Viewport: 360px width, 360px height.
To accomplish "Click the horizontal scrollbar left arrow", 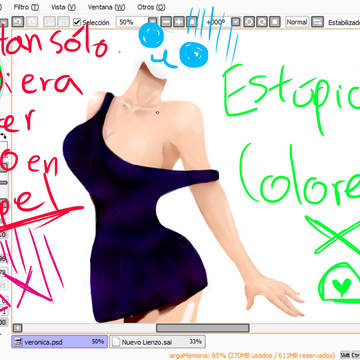I will point(18,328).
